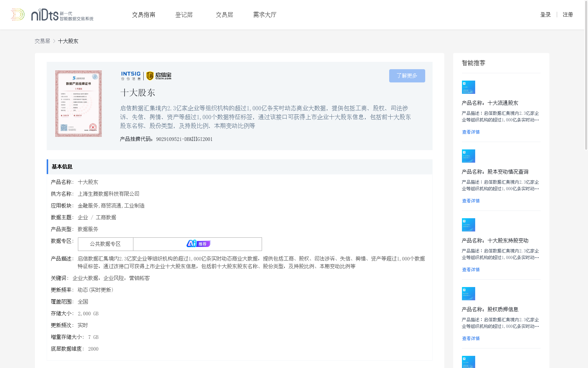
Task: Click 十大流通股东 product icon
Action: [x=469, y=87]
